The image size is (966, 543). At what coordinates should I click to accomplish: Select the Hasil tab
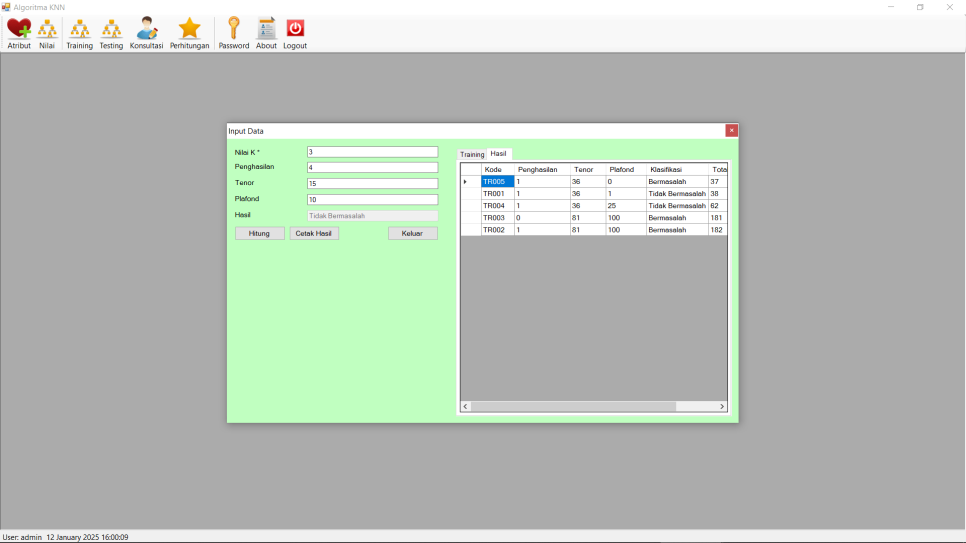click(x=498, y=154)
